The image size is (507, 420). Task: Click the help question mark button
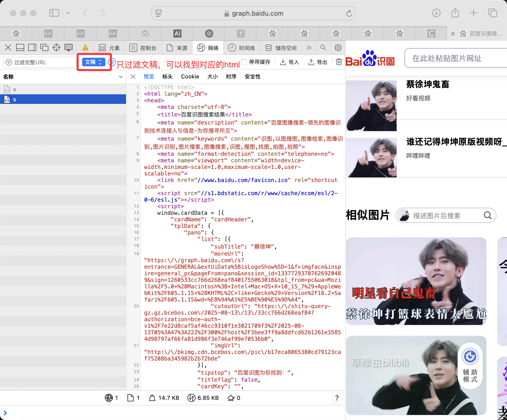point(337,398)
